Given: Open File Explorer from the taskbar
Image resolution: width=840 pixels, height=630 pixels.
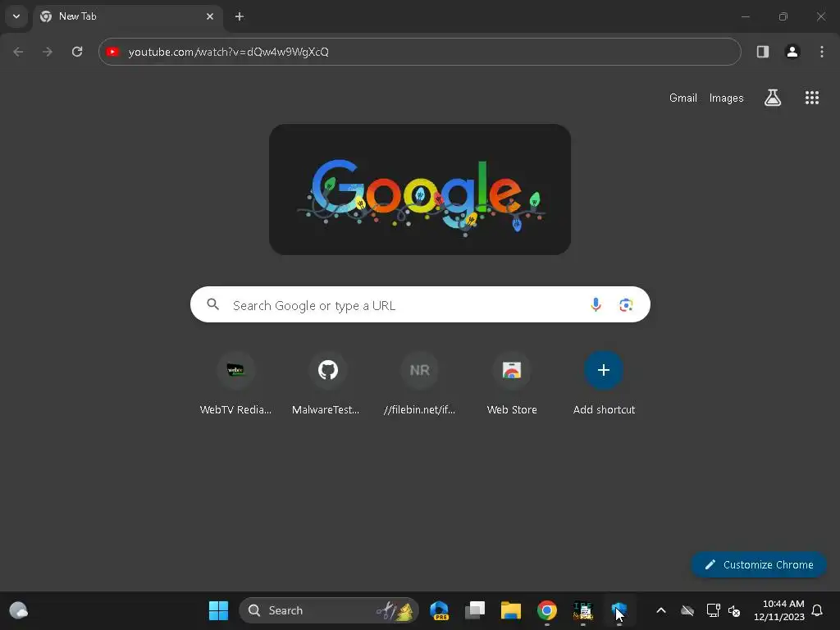Looking at the screenshot, I should [510, 610].
